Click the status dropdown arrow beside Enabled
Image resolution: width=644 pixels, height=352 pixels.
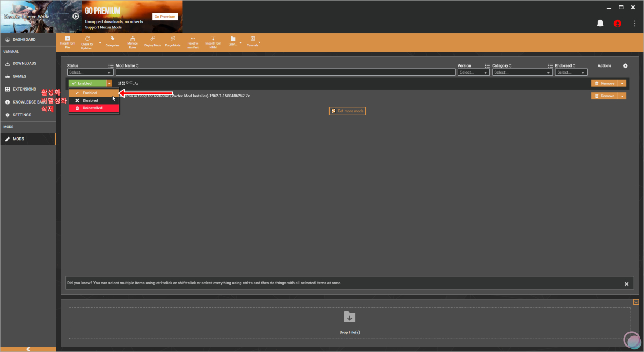[109, 83]
